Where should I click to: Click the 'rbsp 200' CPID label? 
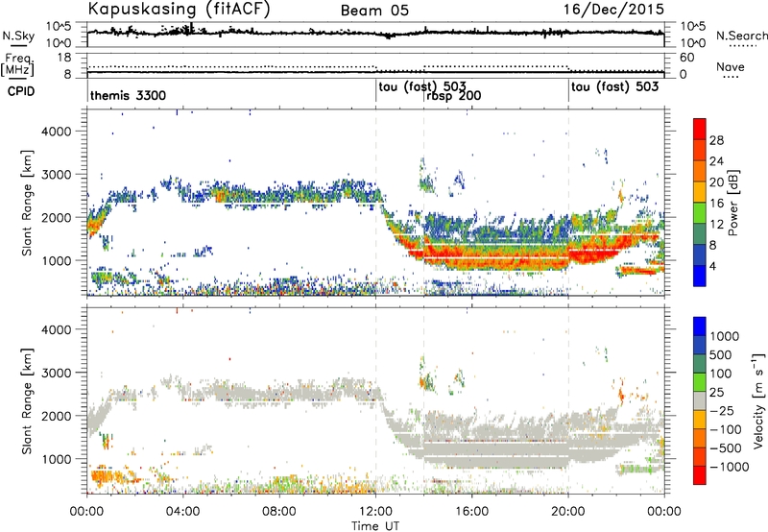pyautogui.click(x=453, y=95)
